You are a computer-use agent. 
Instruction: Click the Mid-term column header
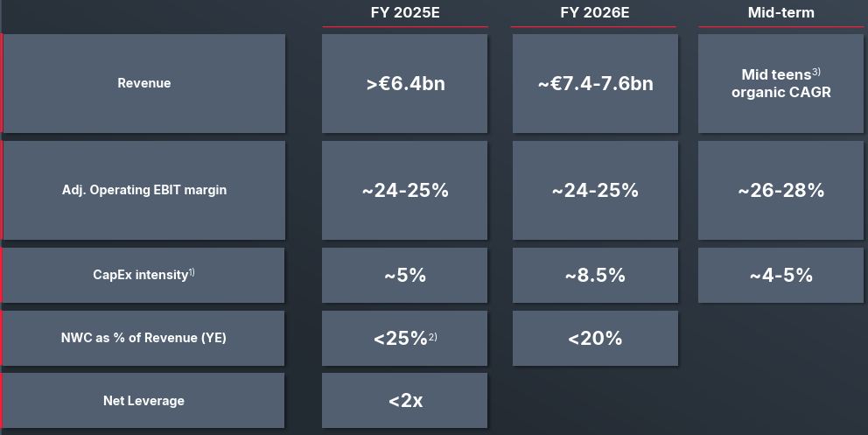coord(780,12)
